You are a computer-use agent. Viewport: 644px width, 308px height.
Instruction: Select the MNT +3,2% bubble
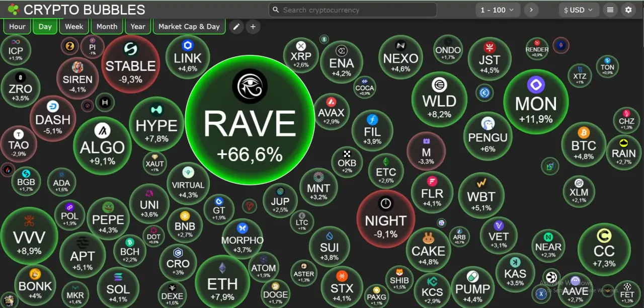point(318,187)
